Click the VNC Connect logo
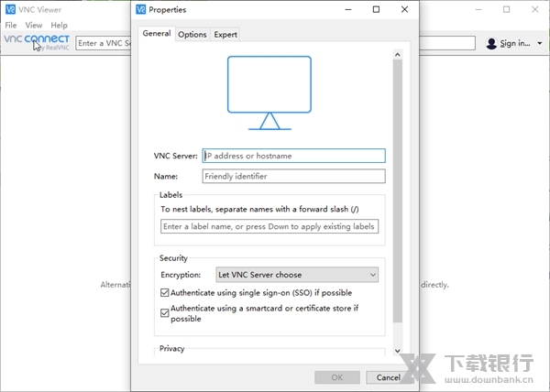 [x=37, y=41]
